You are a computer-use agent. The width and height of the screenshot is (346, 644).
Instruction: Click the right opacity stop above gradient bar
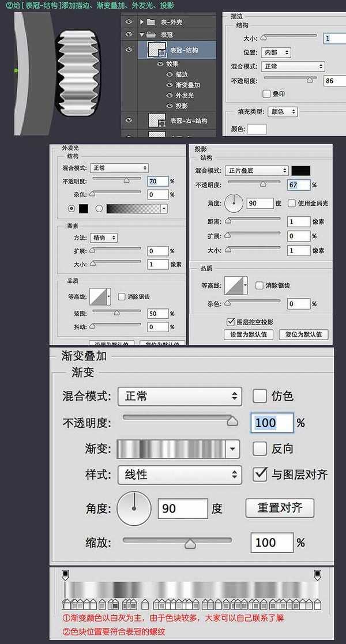click(x=317, y=574)
